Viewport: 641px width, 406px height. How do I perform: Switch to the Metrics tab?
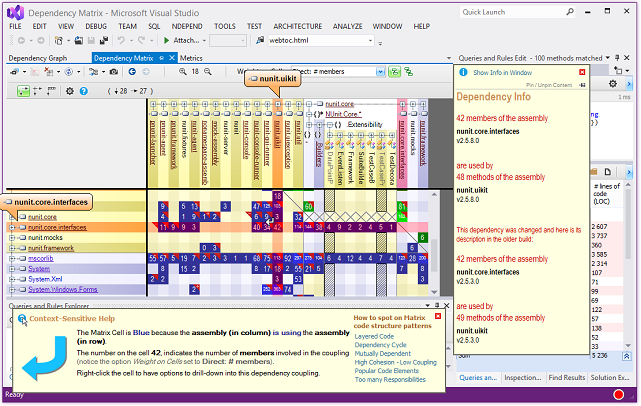[x=191, y=58]
